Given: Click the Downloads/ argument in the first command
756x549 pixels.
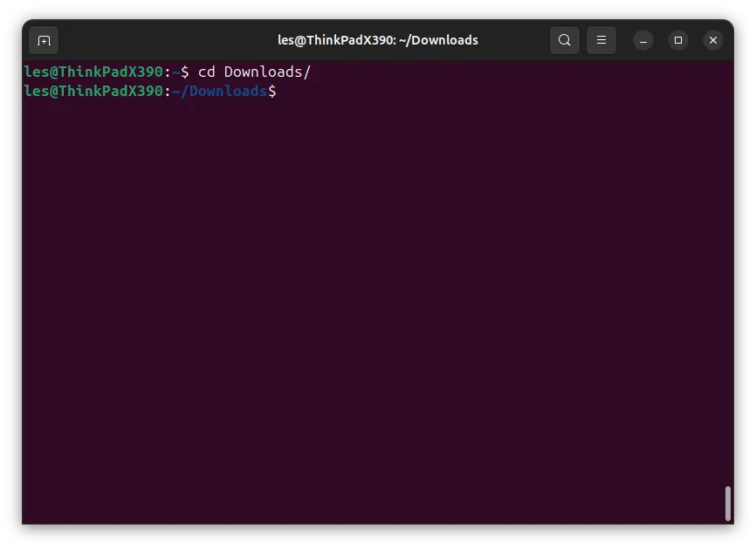Looking at the screenshot, I should click(268, 72).
